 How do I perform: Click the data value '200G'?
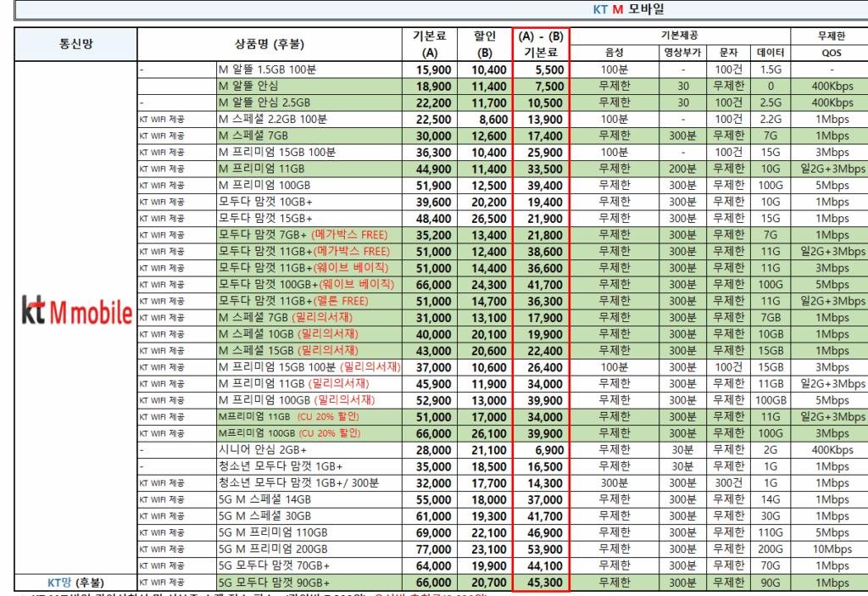coord(771,549)
